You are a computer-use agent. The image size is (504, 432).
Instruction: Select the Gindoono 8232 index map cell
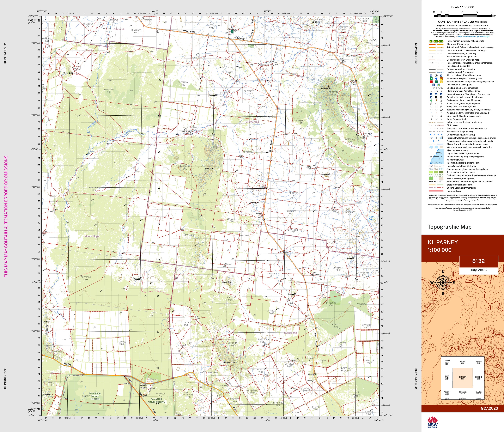(478, 378)
